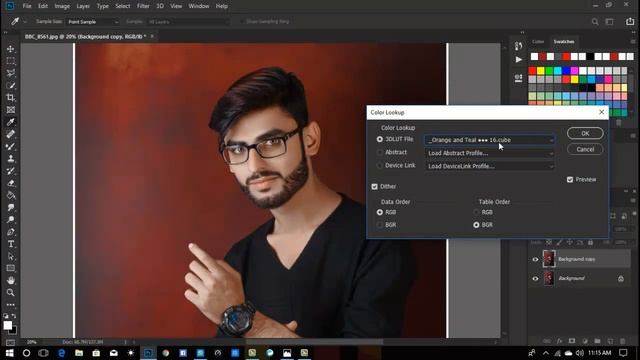Pick the yellow swatch in Swatches panel
The width and height of the screenshot is (640, 360).
point(540,71)
